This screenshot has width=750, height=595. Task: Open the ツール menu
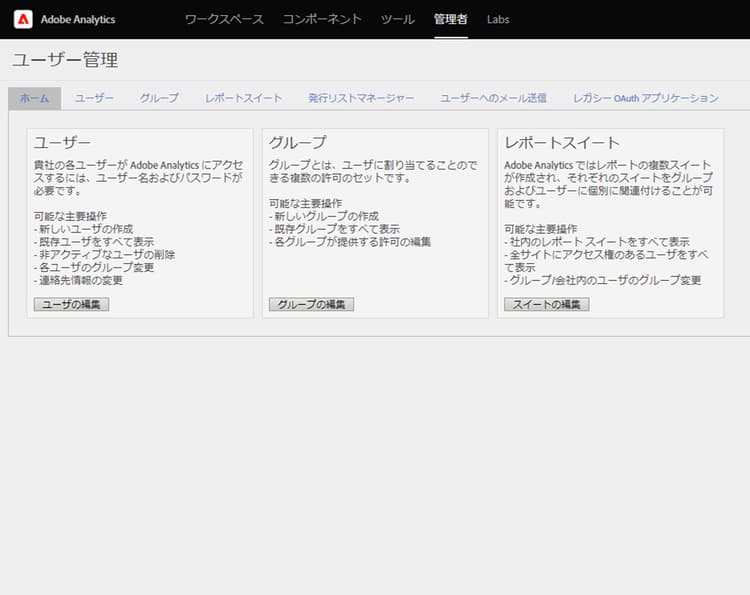(x=397, y=20)
